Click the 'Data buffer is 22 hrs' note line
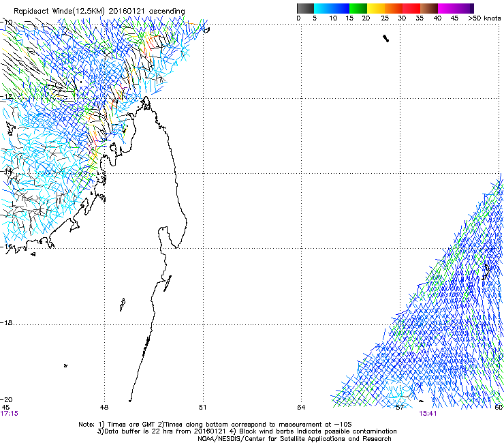This screenshot has height=443, width=504. pyautogui.click(x=247, y=431)
